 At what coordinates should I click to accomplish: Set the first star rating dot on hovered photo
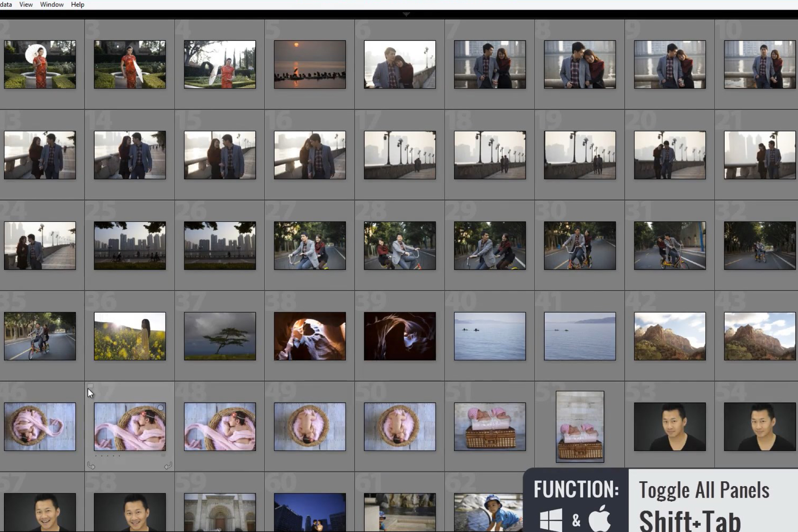click(x=96, y=456)
